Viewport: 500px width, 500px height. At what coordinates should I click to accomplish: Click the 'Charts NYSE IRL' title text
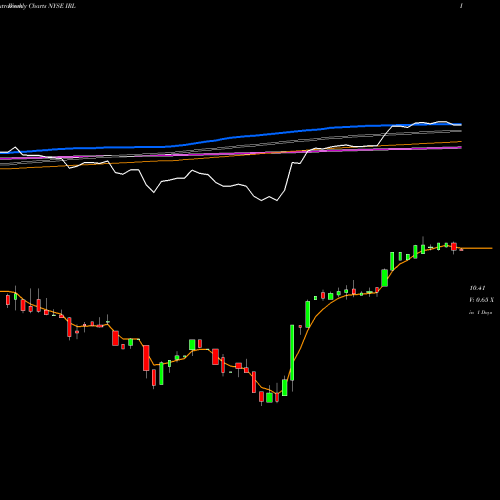52,6
